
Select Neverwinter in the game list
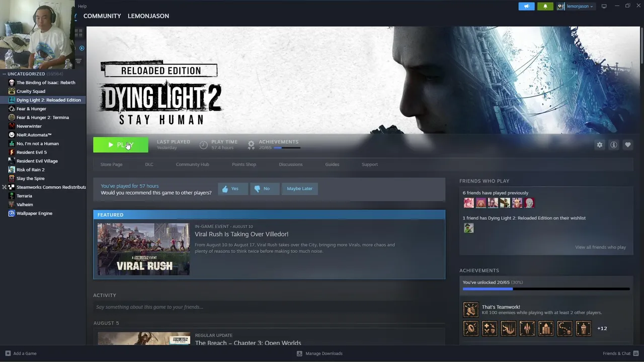click(x=29, y=126)
